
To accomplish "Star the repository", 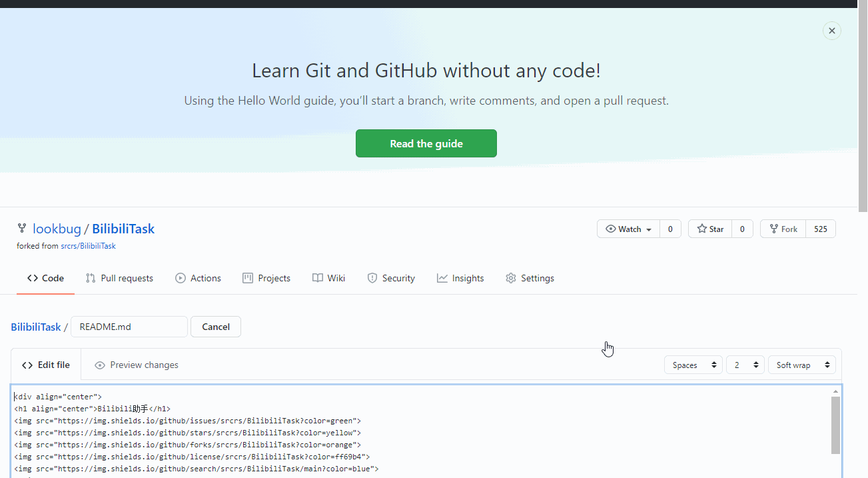I will 710,229.
